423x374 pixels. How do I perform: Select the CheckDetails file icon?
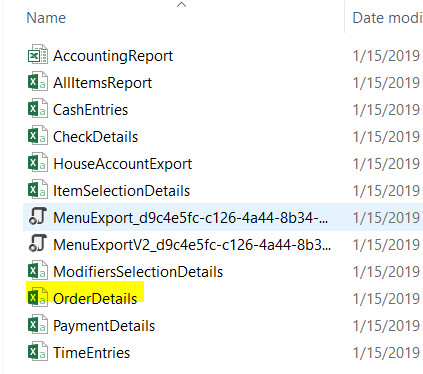(38, 135)
